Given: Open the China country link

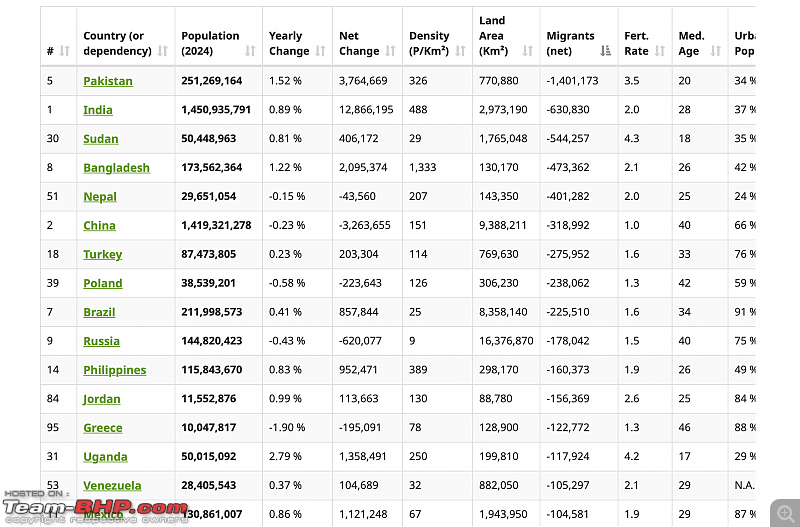Looking at the screenshot, I should [x=99, y=225].
